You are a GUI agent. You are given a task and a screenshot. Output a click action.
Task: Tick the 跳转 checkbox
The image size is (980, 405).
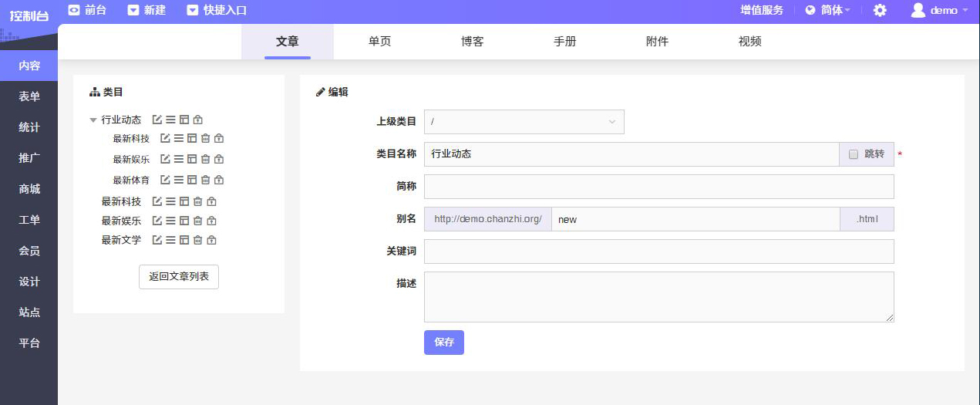pyautogui.click(x=854, y=154)
